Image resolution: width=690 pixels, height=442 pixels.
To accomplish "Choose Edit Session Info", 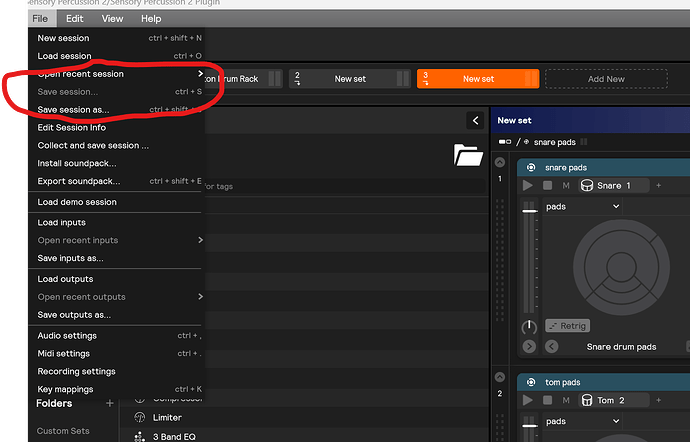I will [x=117, y=128].
